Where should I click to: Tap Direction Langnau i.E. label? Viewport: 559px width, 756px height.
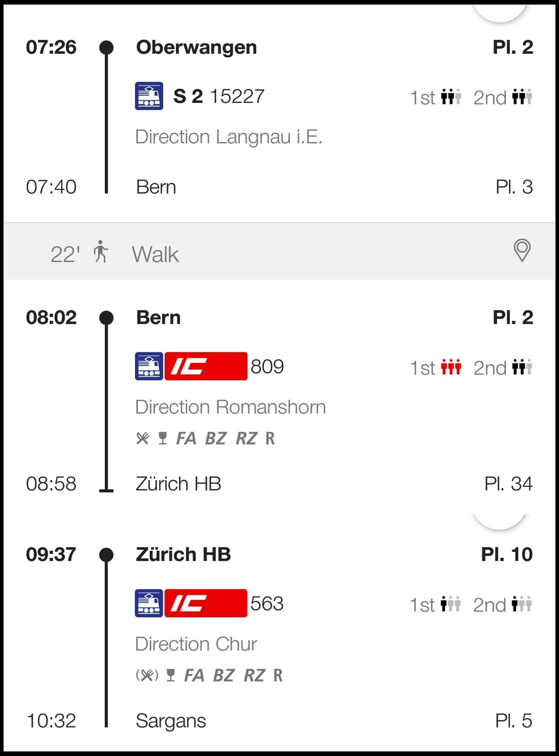pos(229,137)
